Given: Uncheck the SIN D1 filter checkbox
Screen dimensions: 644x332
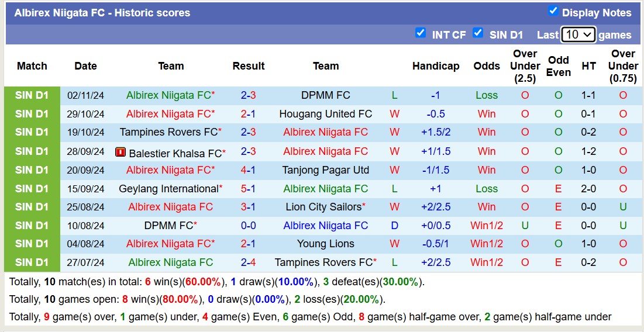Looking at the screenshot, I should (478, 33).
